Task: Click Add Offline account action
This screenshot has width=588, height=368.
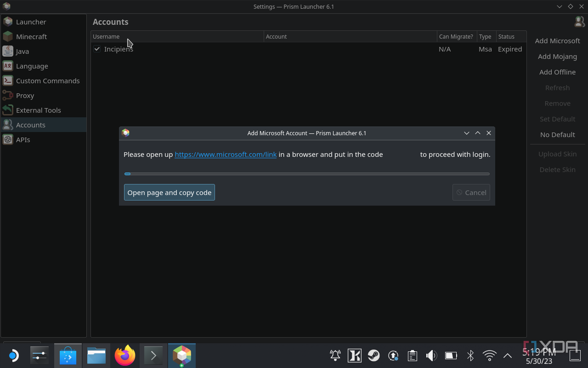Action: [x=557, y=72]
